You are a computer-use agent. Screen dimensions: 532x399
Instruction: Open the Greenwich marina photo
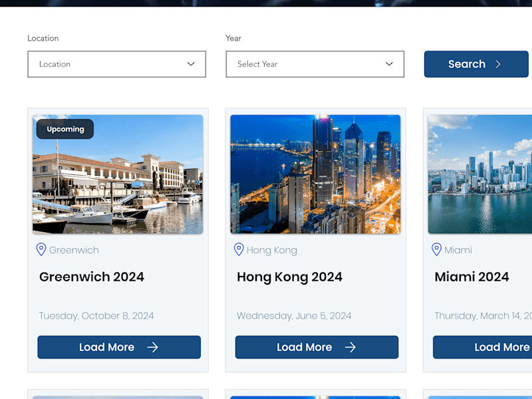click(x=118, y=174)
